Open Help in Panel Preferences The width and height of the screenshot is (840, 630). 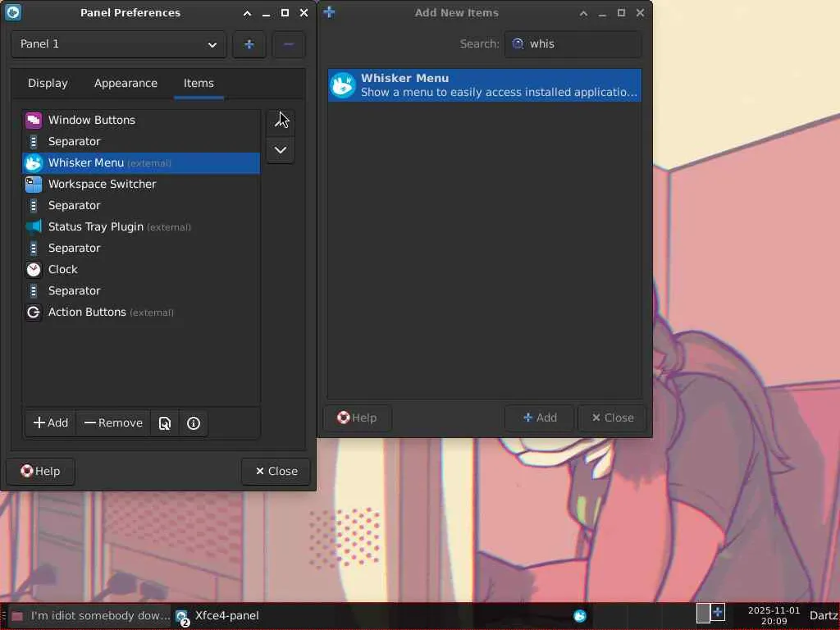(41, 472)
